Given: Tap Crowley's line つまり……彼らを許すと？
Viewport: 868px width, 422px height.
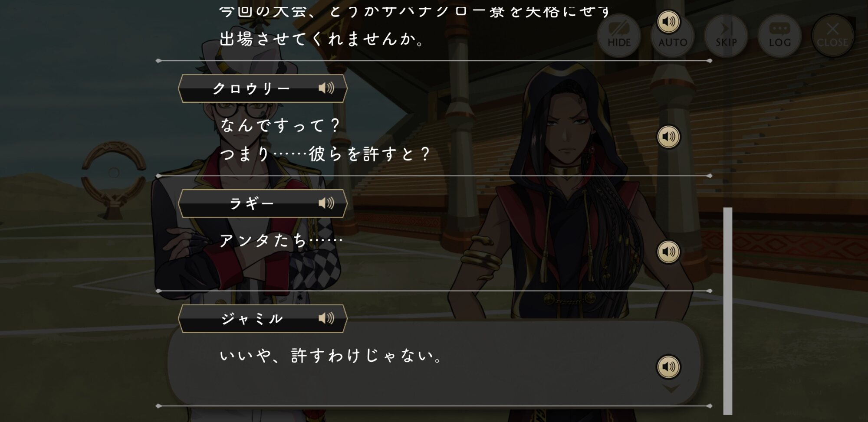Looking at the screenshot, I should coord(325,154).
